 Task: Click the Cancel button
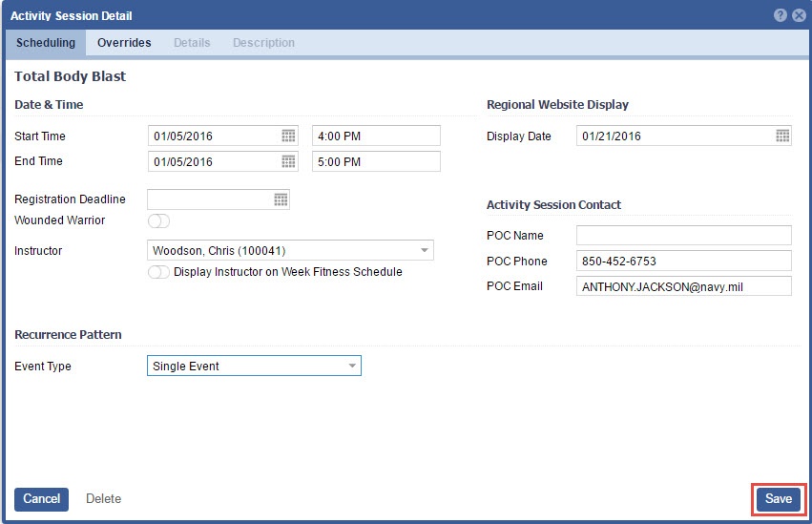coord(41,499)
